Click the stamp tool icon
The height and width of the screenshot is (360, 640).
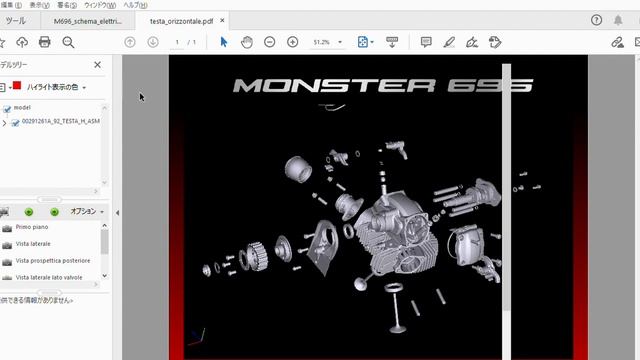(x=495, y=42)
